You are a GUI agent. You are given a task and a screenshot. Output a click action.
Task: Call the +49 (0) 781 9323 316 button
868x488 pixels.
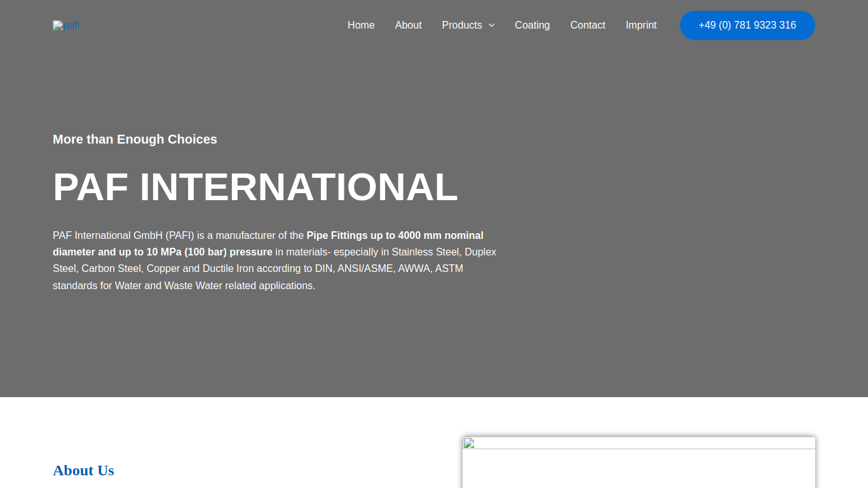pyautogui.click(x=747, y=25)
